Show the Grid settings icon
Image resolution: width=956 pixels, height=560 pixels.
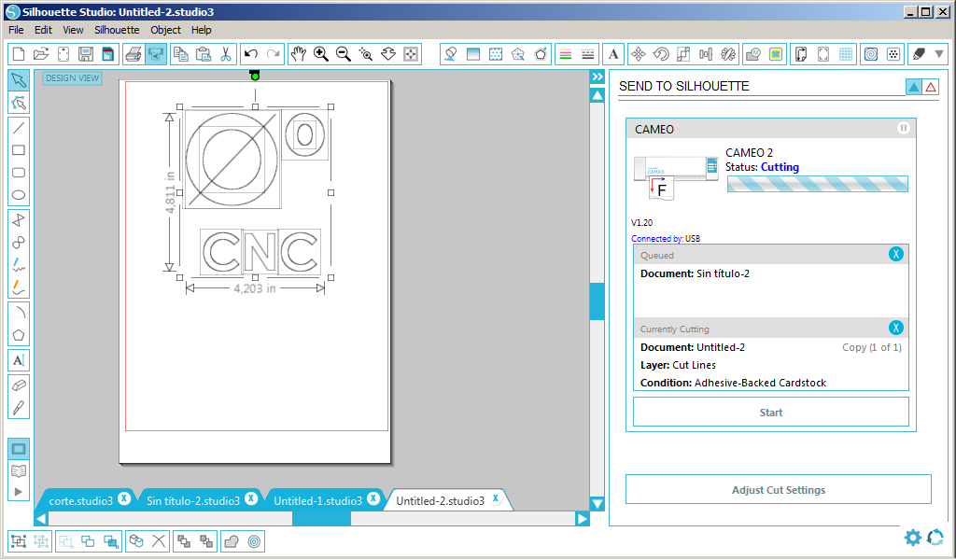[x=846, y=54]
